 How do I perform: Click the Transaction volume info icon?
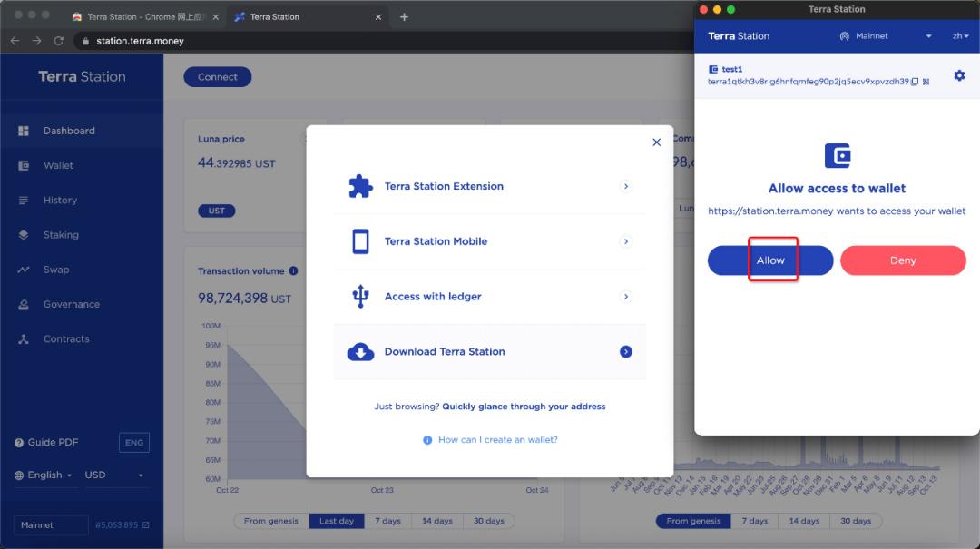tap(293, 270)
